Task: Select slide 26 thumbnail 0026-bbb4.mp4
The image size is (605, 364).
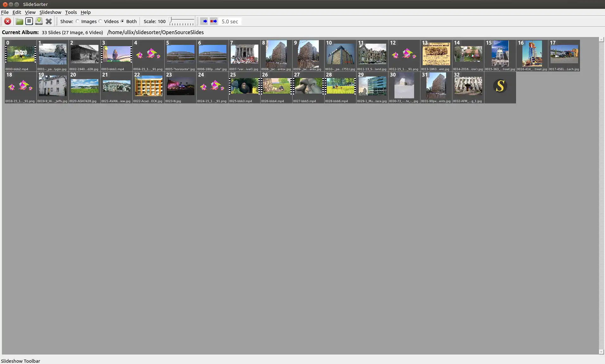Action: [x=276, y=87]
